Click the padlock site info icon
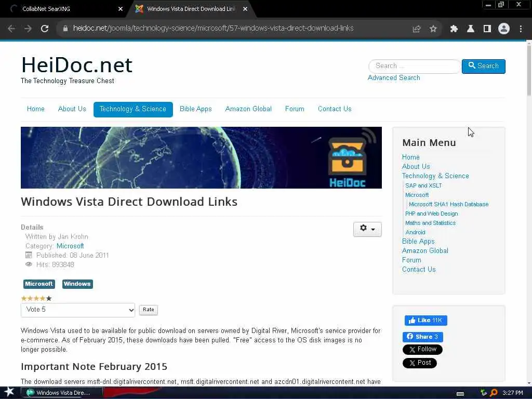532x399 pixels. click(x=65, y=29)
